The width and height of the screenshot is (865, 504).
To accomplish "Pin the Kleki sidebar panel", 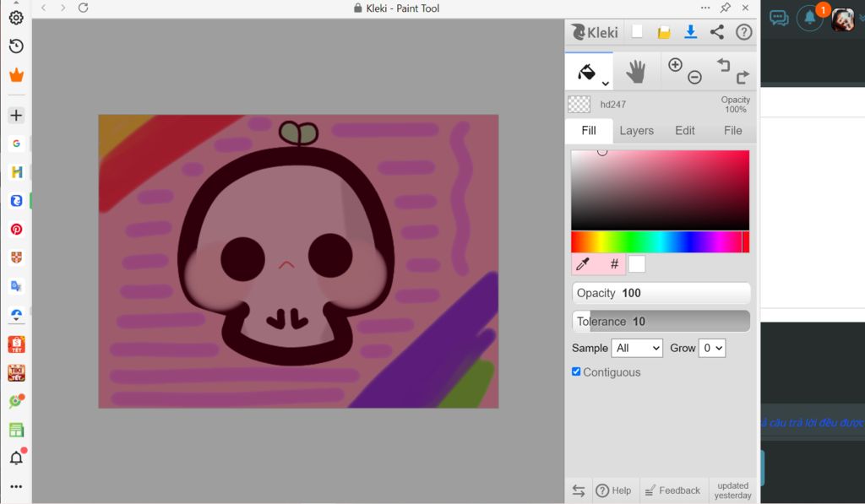I will [x=726, y=8].
